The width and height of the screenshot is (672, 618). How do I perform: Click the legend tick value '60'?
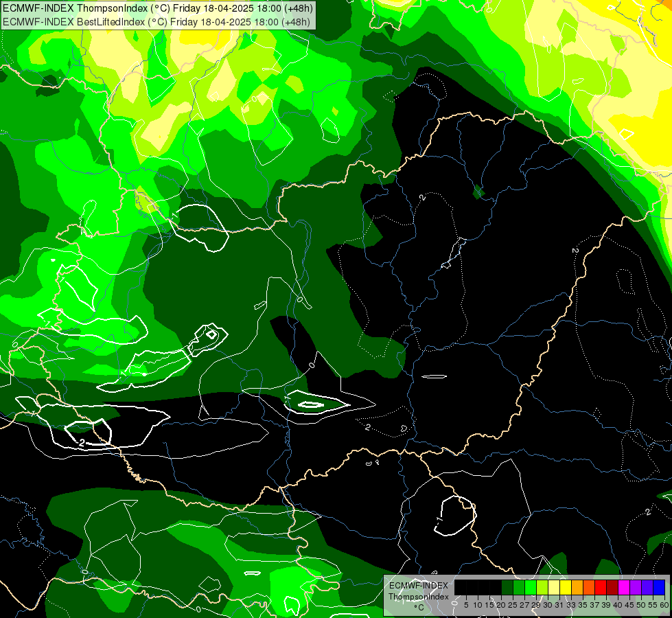pyautogui.click(x=664, y=605)
